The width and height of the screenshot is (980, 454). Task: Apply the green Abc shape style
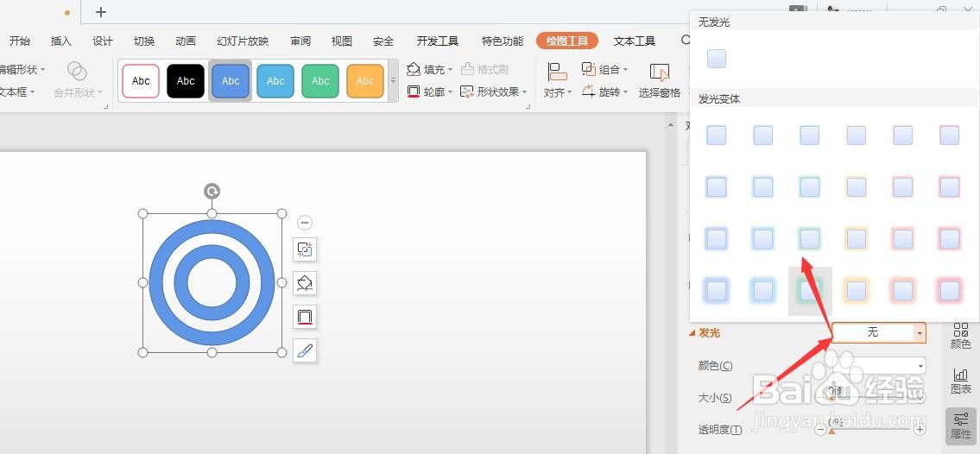click(x=320, y=81)
